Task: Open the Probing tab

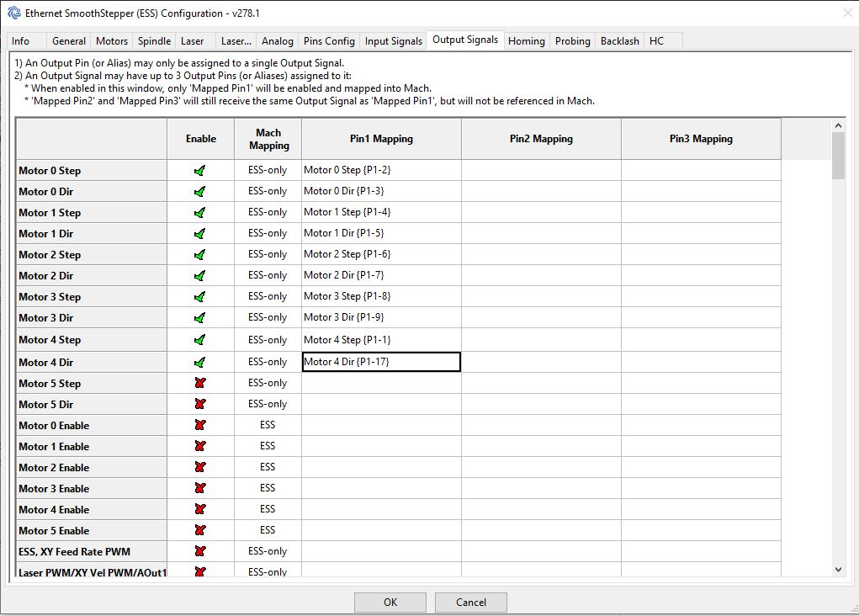Action: coord(573,41)
